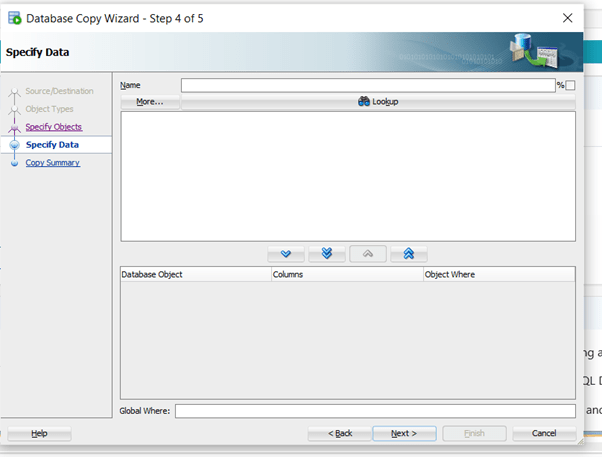This screenshot has width=602, height=457.
Task: Toggle the % wildcard checkbox
Action: click(x=570, y=86)
